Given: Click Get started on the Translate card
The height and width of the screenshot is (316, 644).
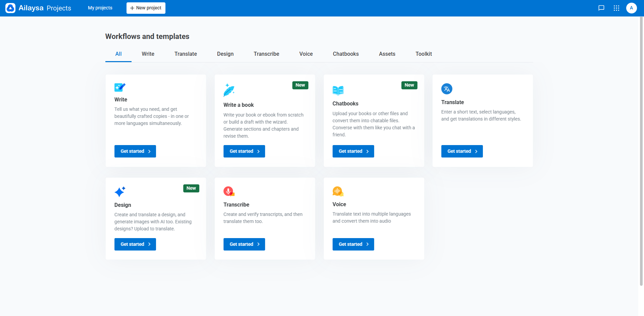Looking at the screenshot, I should 462,151.
